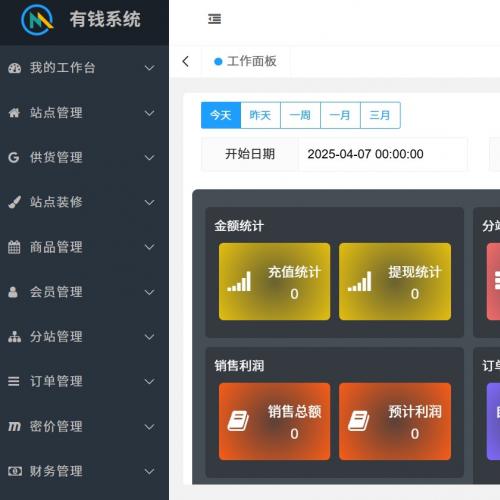Open the 站点装修 sidebar menu
The height and width of the screenshot is (500, 500).
[x=84, y=202]
